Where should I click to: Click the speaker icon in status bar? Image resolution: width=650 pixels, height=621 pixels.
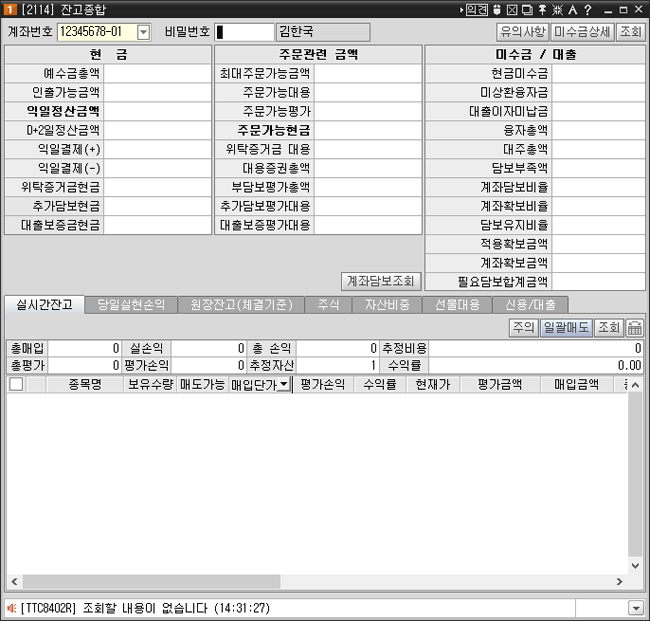(12, 608)
